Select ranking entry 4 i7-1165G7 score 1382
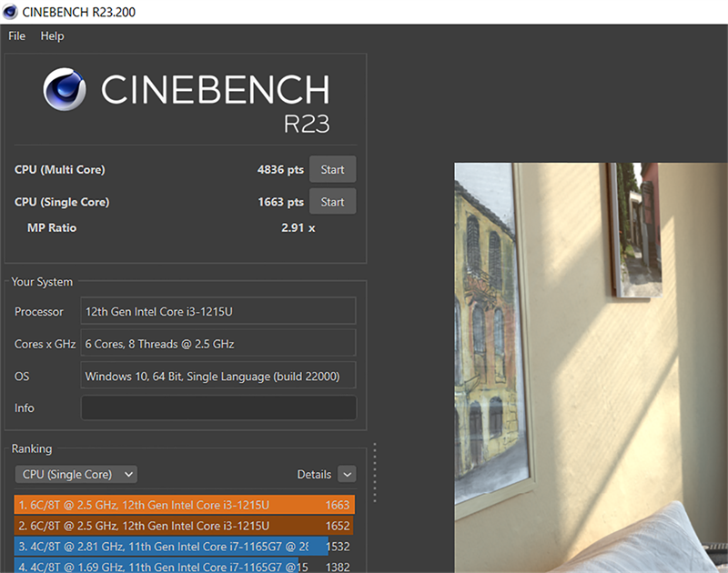 tap(185, 566)
